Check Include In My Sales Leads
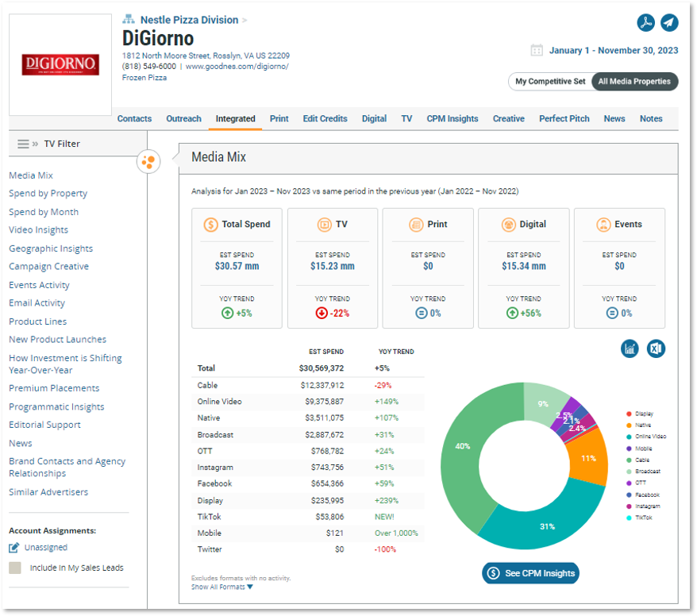The width and height of the screenshot is (697, 616). click(15, 568)
